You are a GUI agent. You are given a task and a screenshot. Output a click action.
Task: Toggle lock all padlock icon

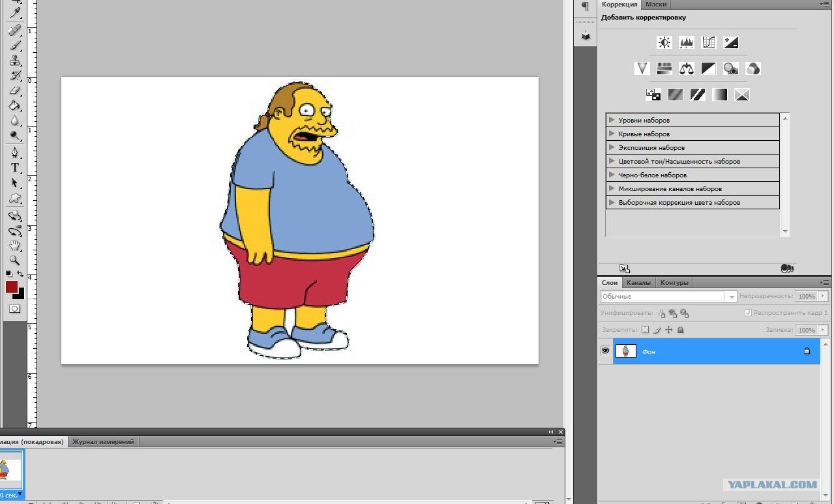680,330
